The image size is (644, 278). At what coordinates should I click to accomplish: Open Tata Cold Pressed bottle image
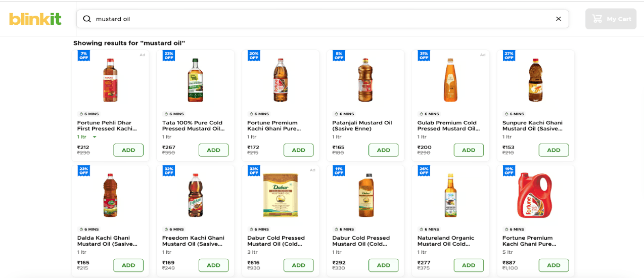point(195,80)
